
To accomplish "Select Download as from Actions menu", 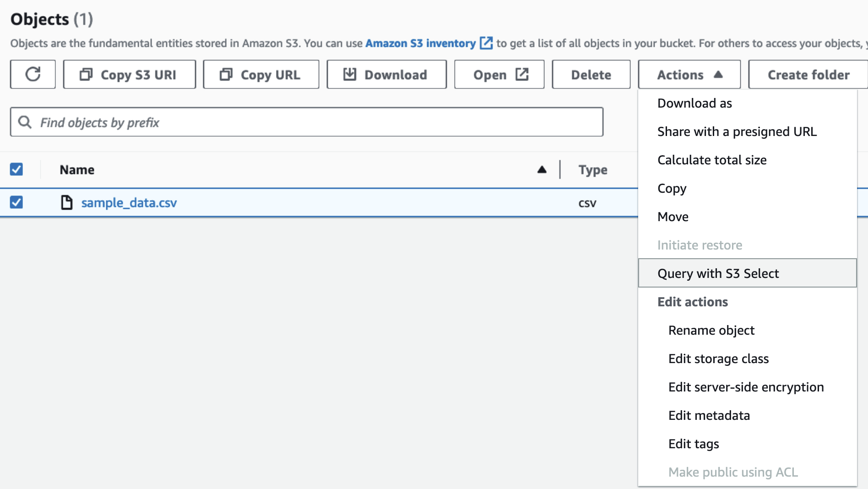I will point(748,103).
